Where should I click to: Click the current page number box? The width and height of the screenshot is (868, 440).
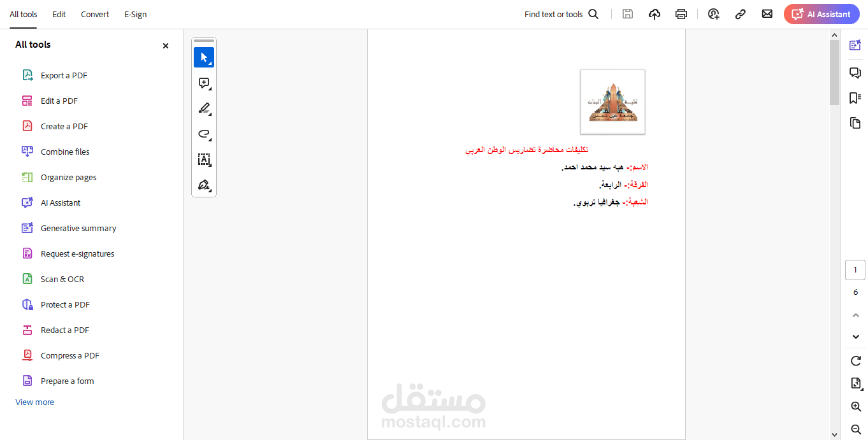tap(855, 270)
